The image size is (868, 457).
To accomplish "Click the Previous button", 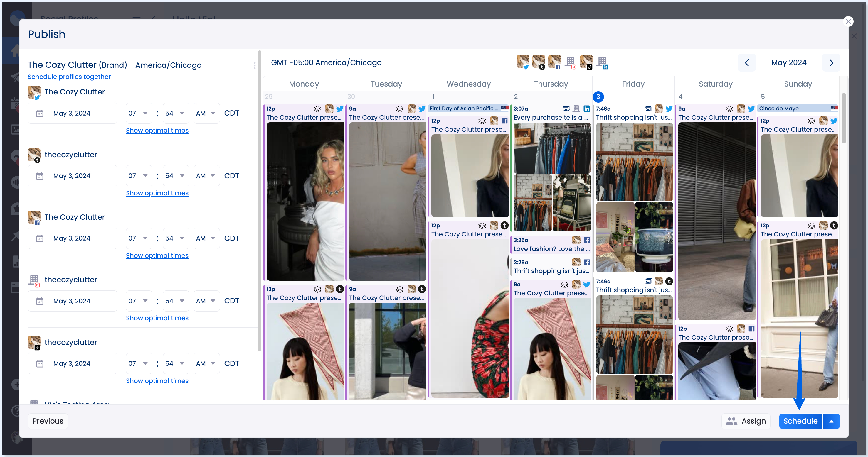I will 48,421.
